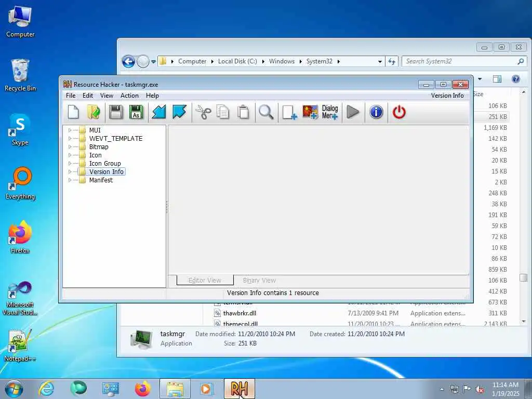The width and height of the screenshot is (532, 399).
Task: Click Explorer scrollbar down arrow
Action: pos(524,321)
